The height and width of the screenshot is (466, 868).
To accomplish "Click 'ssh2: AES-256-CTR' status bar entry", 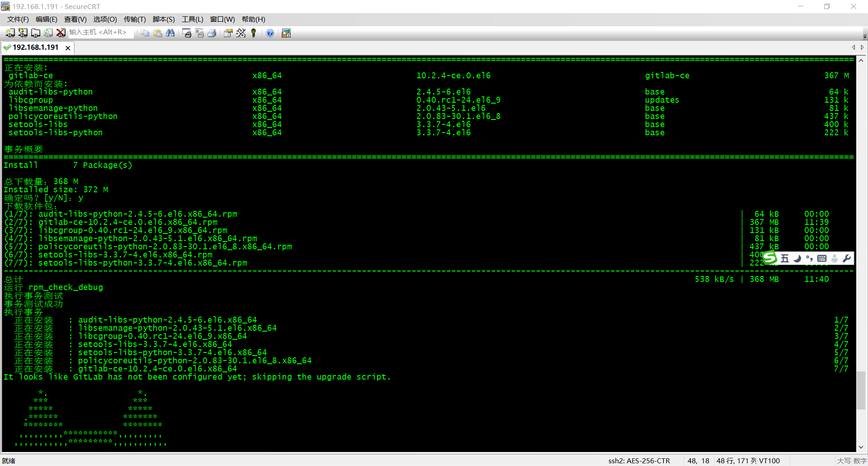I will coord(639,461).
